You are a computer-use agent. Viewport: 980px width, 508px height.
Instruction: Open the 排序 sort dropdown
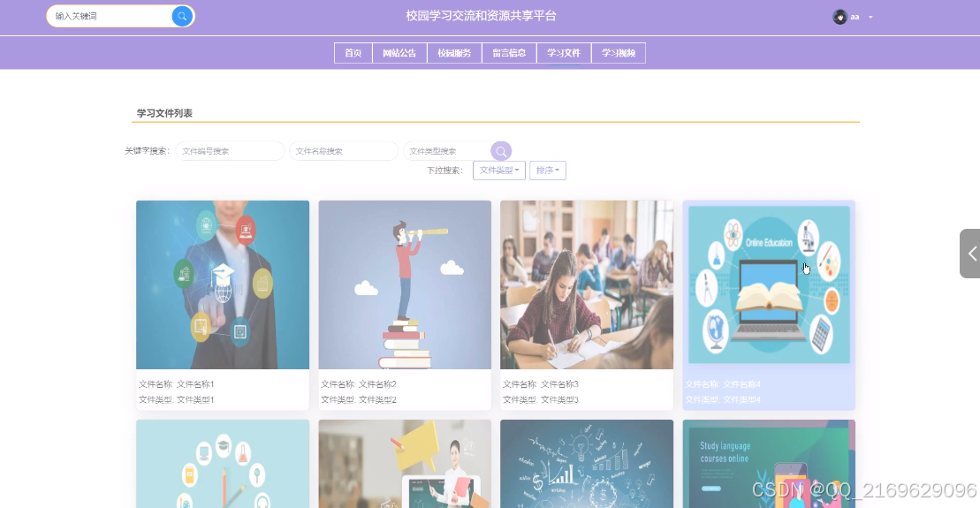coord(548,170)
